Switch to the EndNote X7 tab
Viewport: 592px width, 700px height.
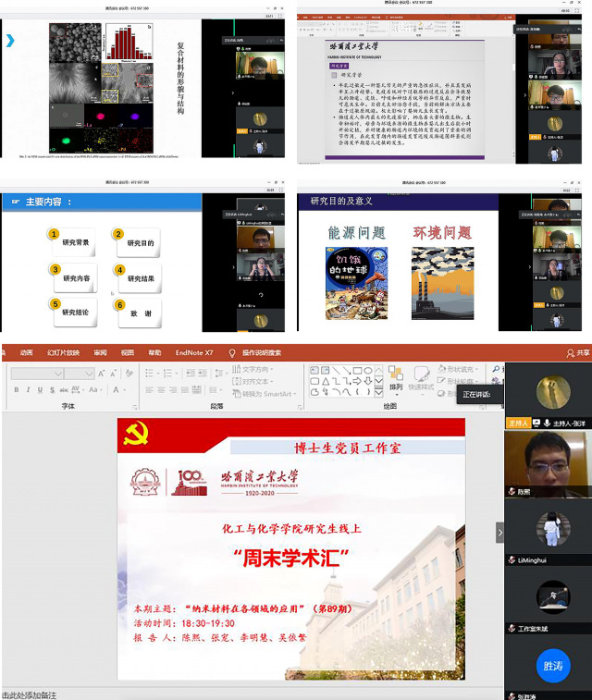click(x=193, y=352)
